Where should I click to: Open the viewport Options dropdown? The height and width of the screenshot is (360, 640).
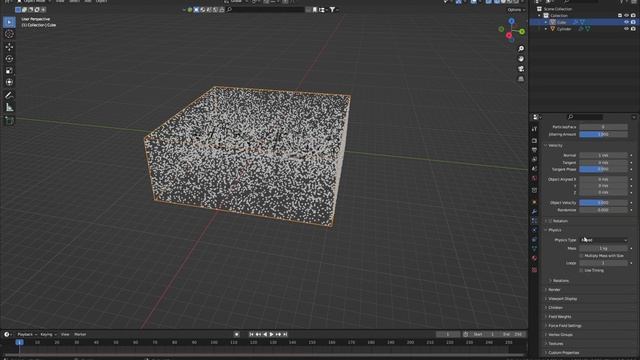(x=516, y=10)
